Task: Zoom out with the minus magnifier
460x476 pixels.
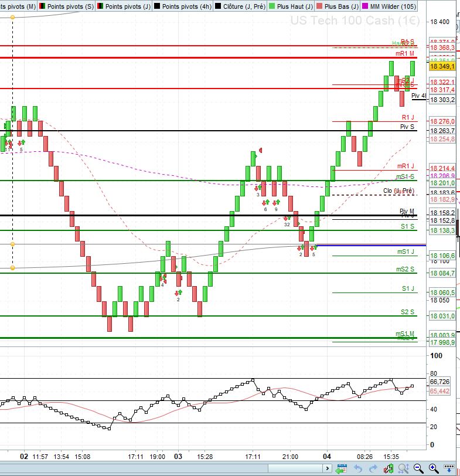Action: 418,468
